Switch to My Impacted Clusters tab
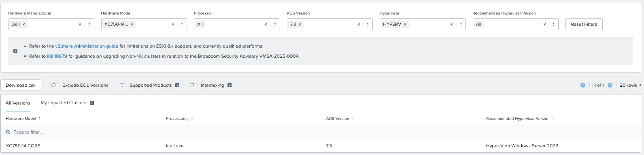 64,103
